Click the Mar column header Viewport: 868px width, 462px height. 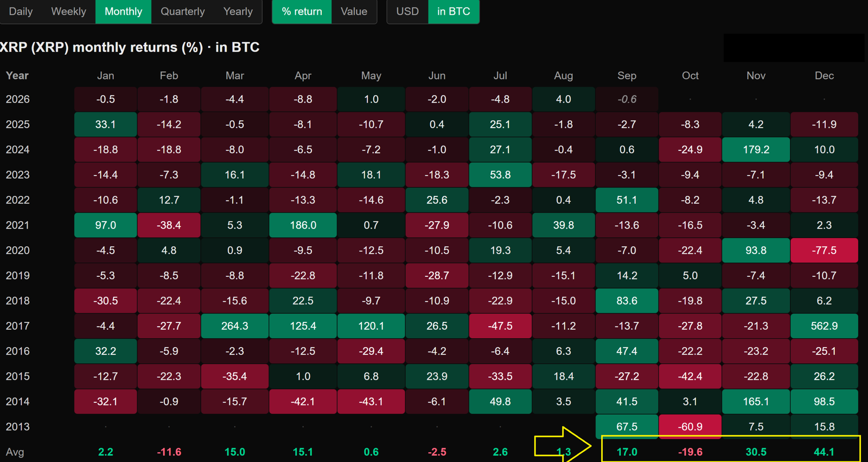tap(234, 75)
